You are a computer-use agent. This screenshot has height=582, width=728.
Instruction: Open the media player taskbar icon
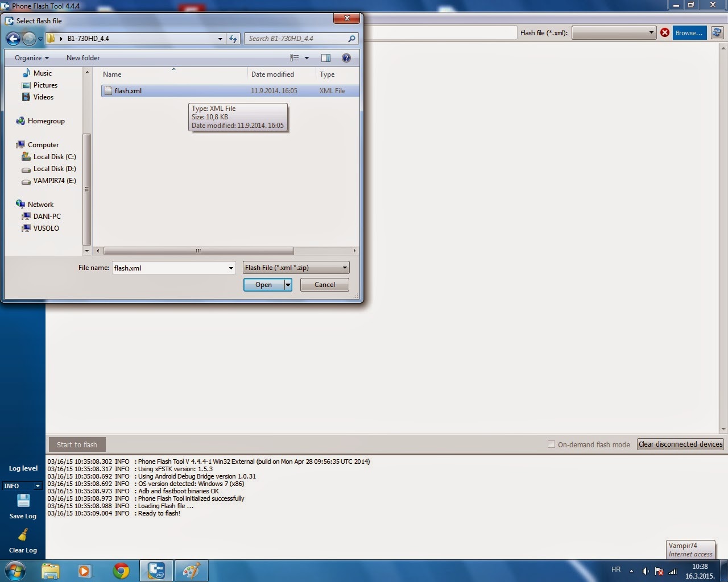[85, 571]
